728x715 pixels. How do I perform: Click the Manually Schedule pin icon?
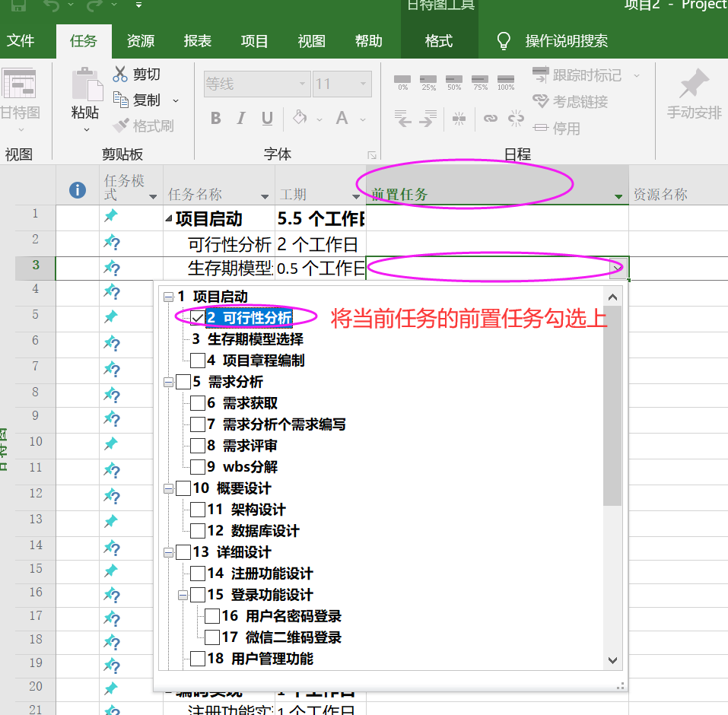pos(694,83)
